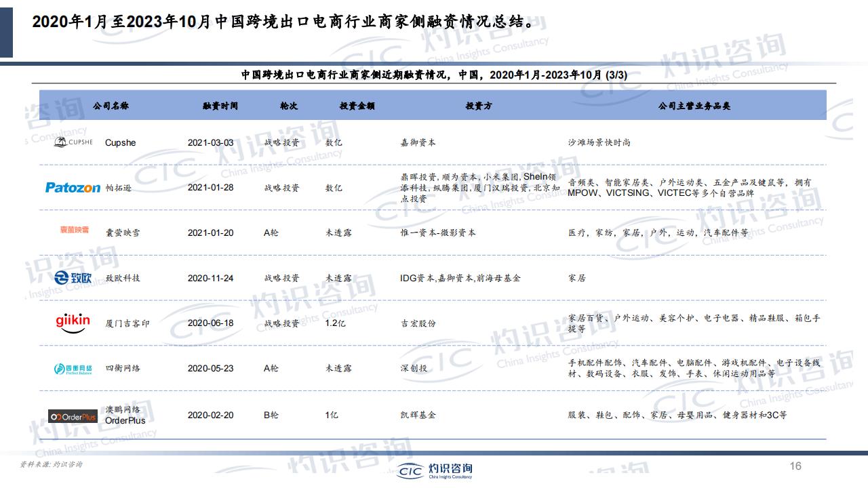The width and height of the screenshot is (868, 488).
Task: Select the date 2020-11-24
Action: [210, 278]
